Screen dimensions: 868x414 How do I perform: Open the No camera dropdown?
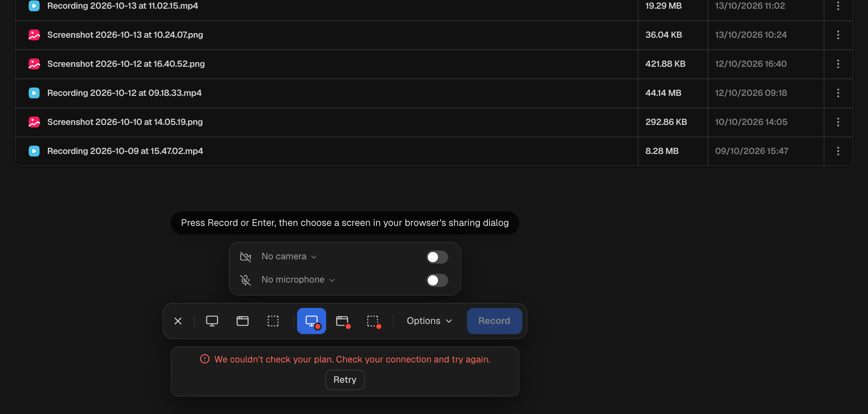(x=289, y=256)
